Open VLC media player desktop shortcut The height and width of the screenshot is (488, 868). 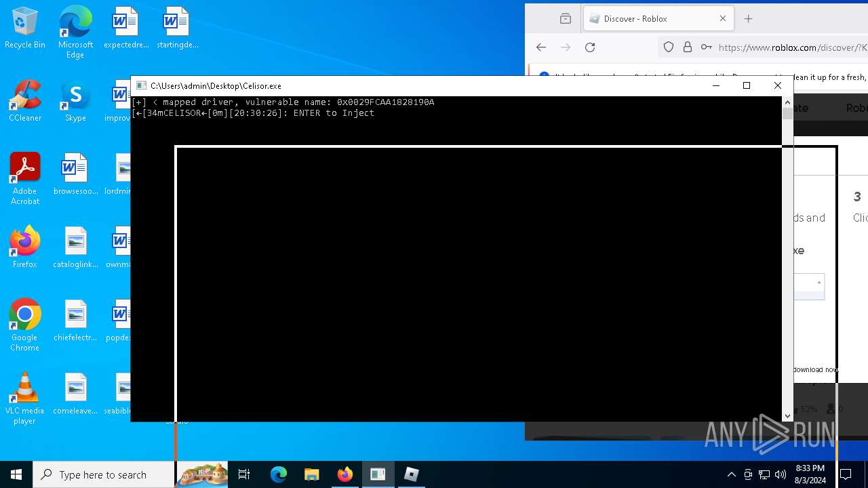[25, 399]
